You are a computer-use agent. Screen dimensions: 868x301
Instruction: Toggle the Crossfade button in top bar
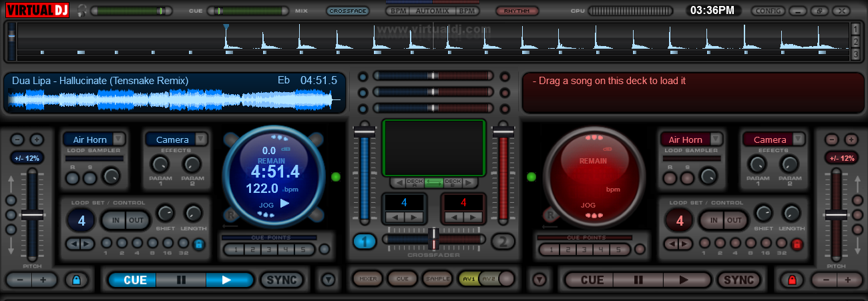[x=347, y=11]
